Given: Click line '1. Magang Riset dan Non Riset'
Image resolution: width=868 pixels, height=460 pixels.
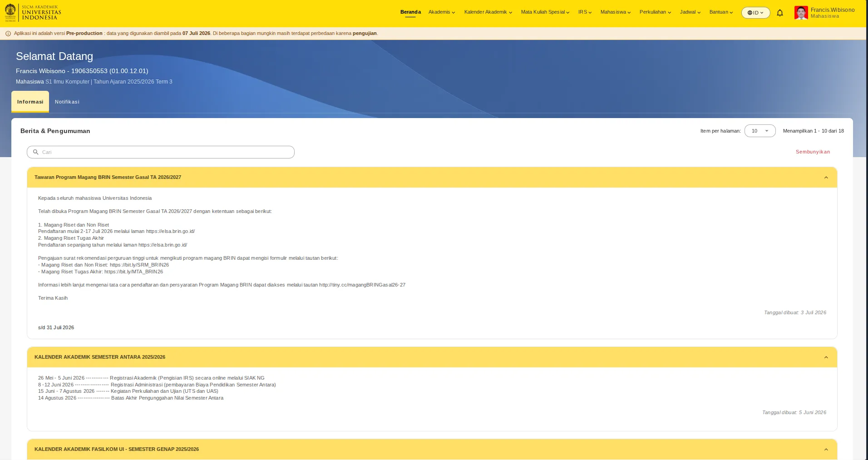Looking at the screenshot, I should [74, 225].
